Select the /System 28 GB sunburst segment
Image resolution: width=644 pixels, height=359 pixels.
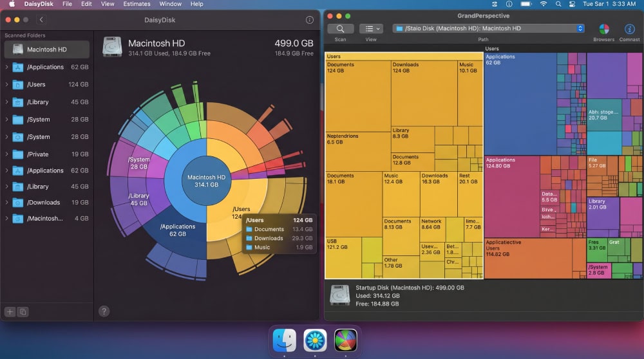click(x=139, y=163)
